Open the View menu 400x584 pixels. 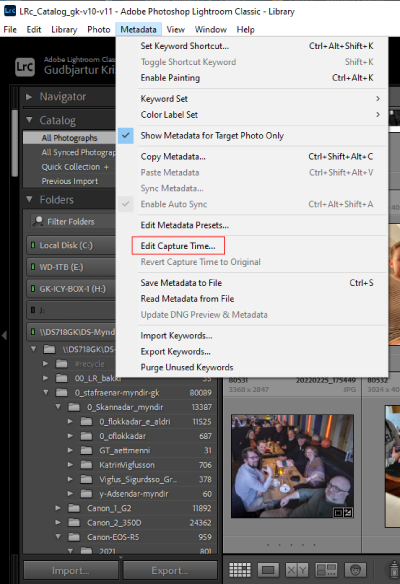pyautogui.click(x=175, y=29)
